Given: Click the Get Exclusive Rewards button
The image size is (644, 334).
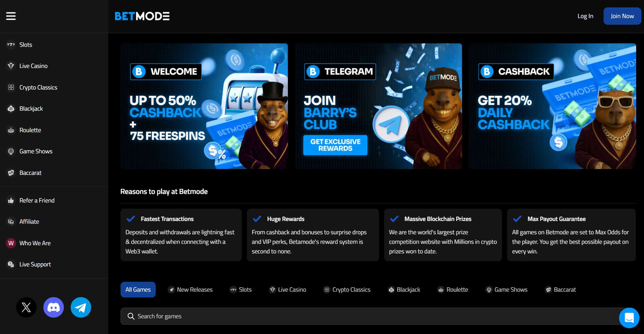Looking at the screenshot, I should click(335, 145).
